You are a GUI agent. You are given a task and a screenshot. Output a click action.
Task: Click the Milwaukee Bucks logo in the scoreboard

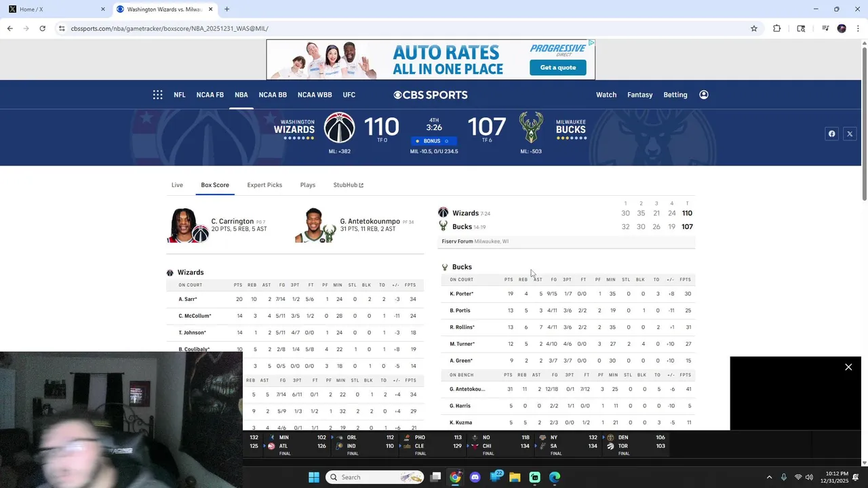pos(531,127)
